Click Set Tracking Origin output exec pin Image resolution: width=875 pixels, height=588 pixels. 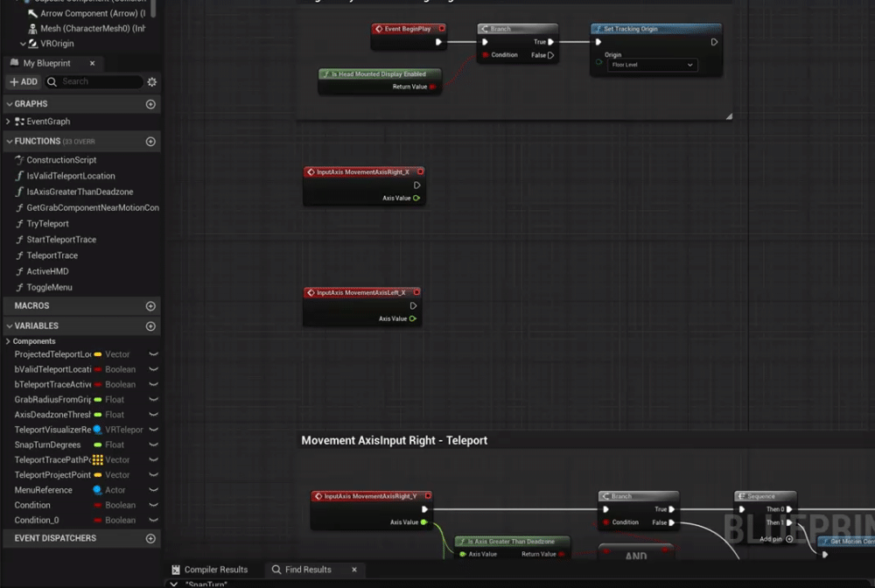pos(714,42)
